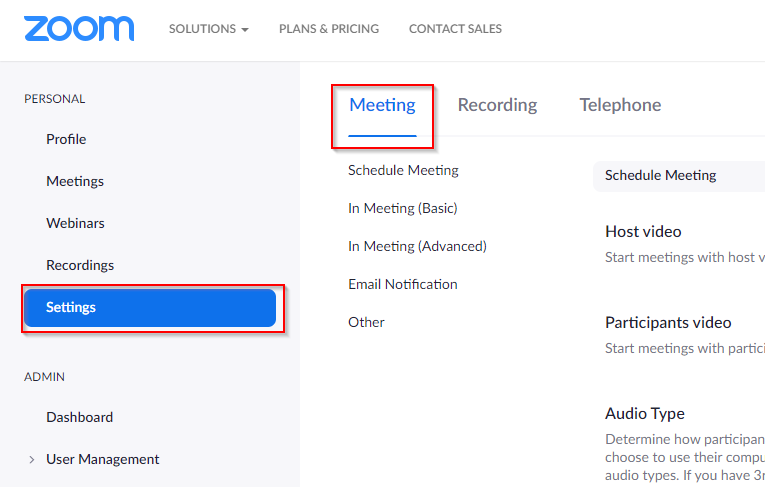
Task: Click Contact Sales link
Action: [x=455, y=29]
